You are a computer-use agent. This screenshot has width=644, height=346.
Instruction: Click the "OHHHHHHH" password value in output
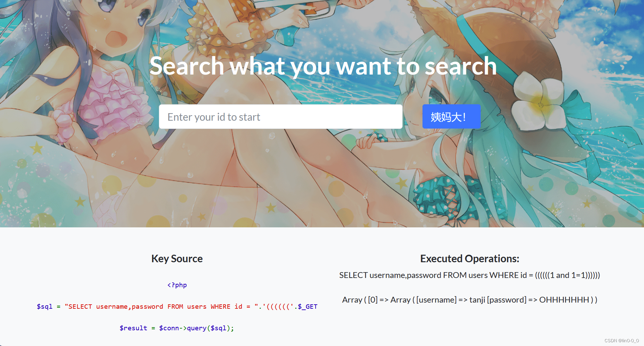tap(564, 300)
